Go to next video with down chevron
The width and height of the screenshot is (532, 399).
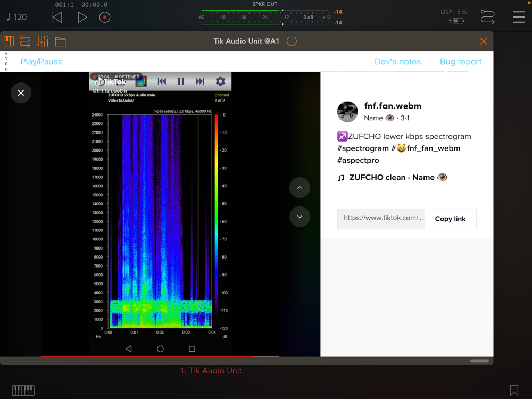[300, 217]
